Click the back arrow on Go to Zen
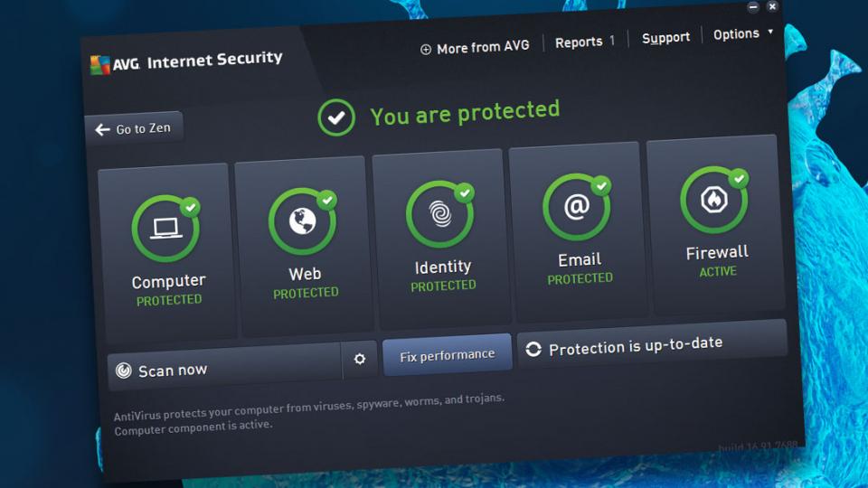The image size is (868, 488). [x=102, y=130]
